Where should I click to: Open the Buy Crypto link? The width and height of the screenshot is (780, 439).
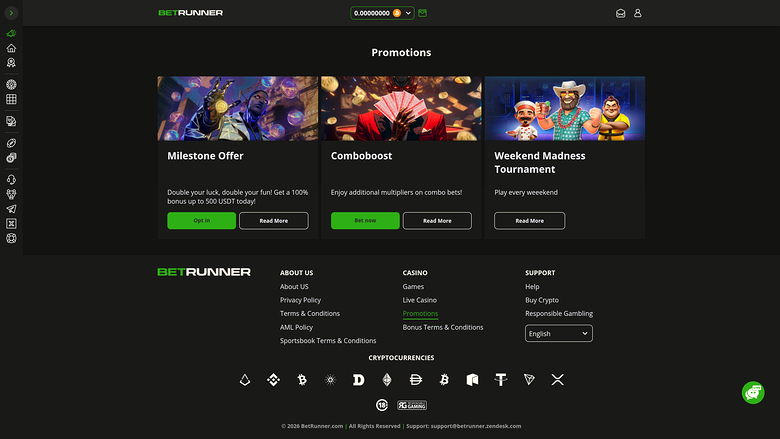tap(542, 300)
